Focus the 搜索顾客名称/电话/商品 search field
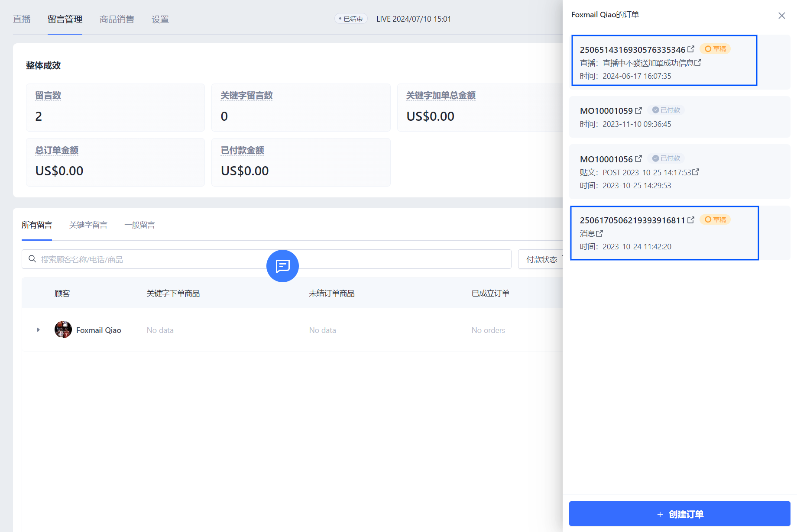The image size is (797, 532). coord(266,259)
